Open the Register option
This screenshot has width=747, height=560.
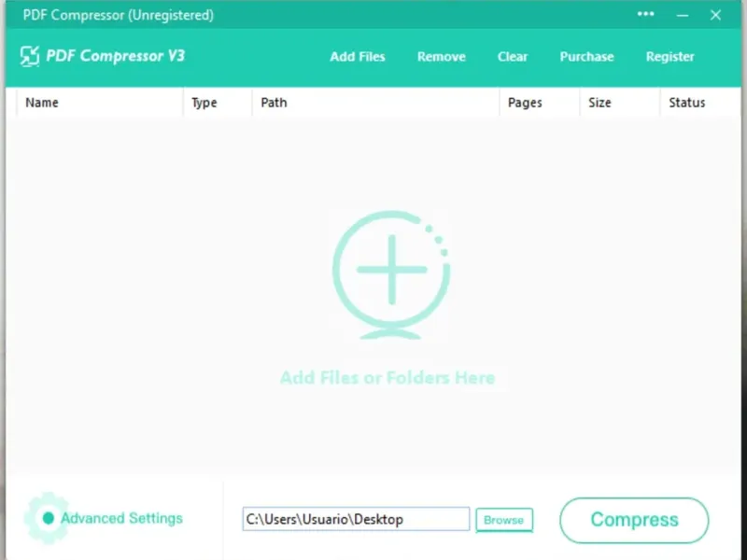coord(669,57)
